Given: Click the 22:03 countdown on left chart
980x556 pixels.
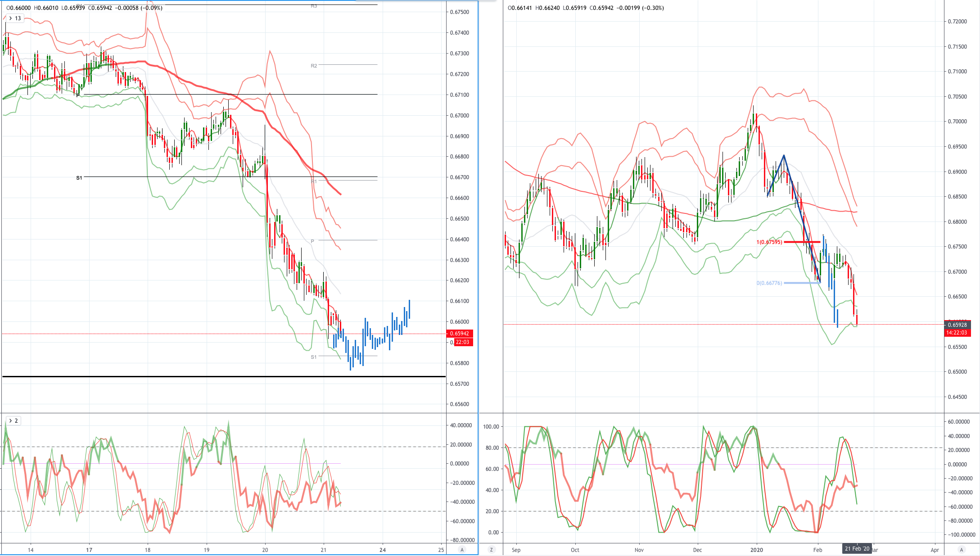Looking at the screenshot, I should [462, 342].
